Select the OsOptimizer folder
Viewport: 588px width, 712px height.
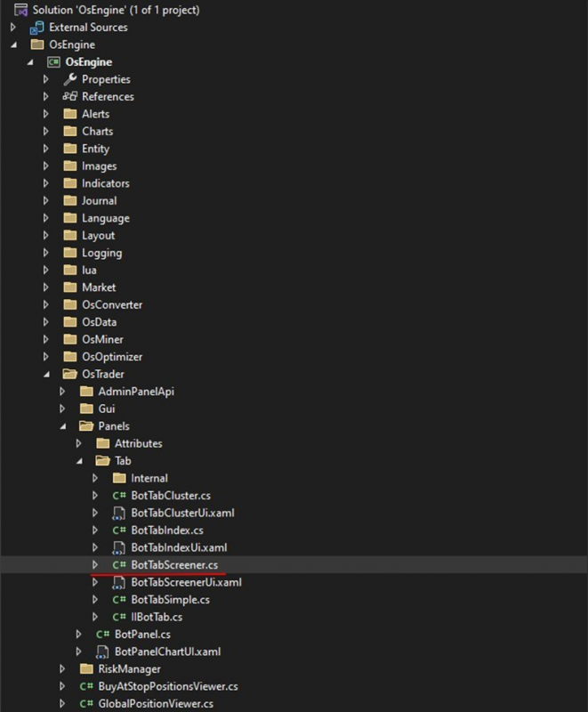click(112, 357)
